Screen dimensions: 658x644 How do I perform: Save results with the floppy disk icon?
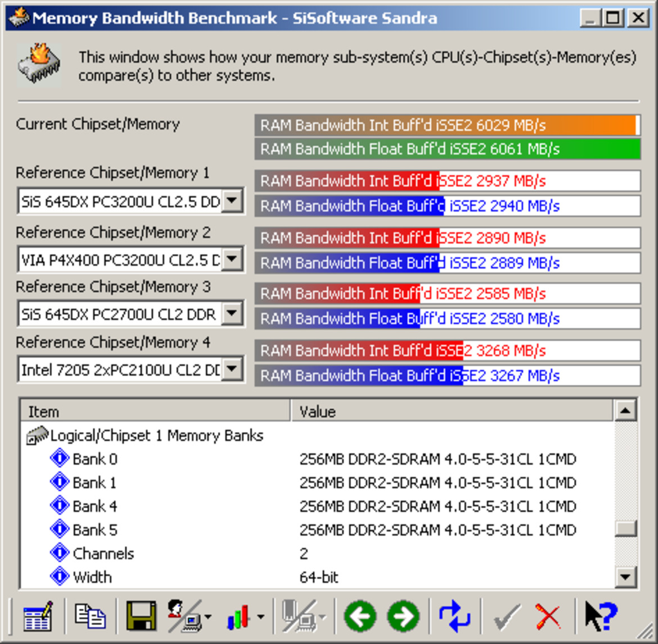click(x=141, y=616)
